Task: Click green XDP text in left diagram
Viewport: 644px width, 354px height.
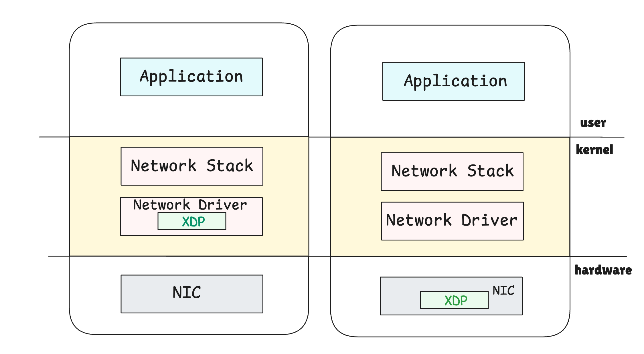Action: pos(193,222)
